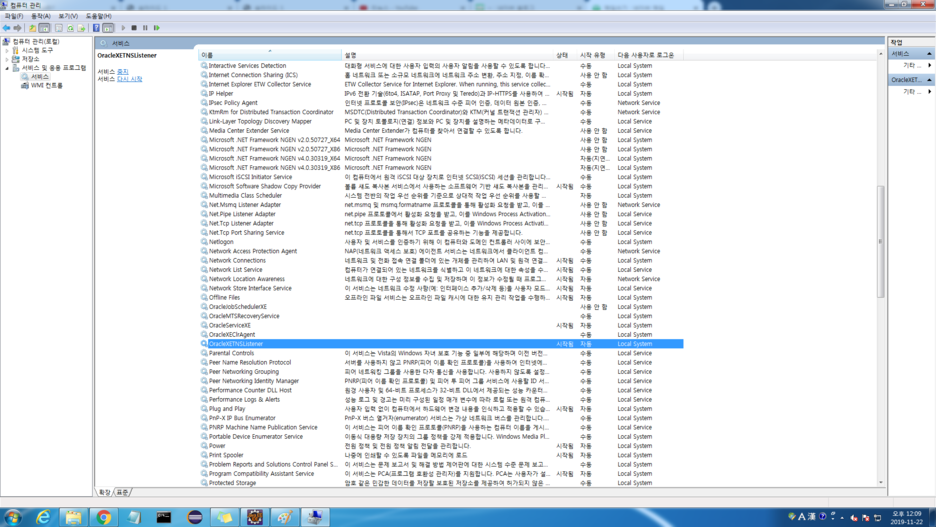Image resolution: width=936 pixels, height=527 pixels.
Task: Click the 중지 service link
Action: coord(122,72)
